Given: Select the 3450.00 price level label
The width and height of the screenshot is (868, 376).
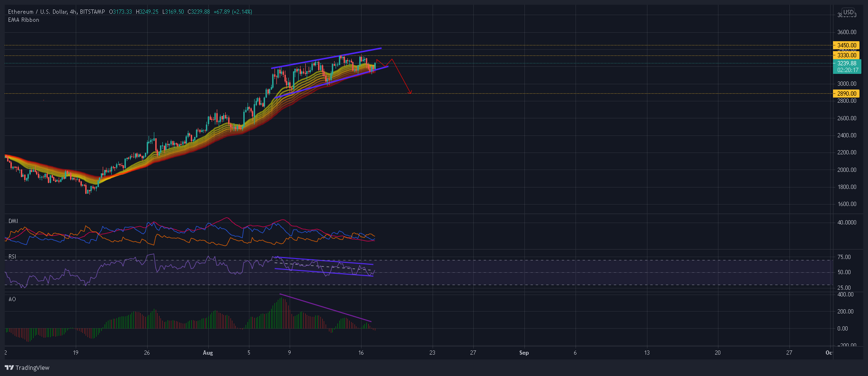Looking at the screenshot, I should [x=847, y=45].
